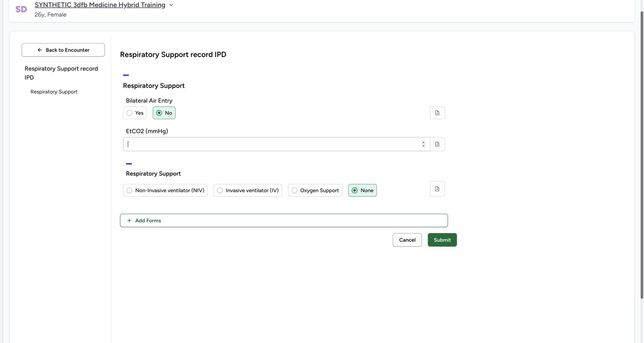Expand the patient name dropdown chevron
The height and width of the screenshot is (343, 644).
click(171, 5)
